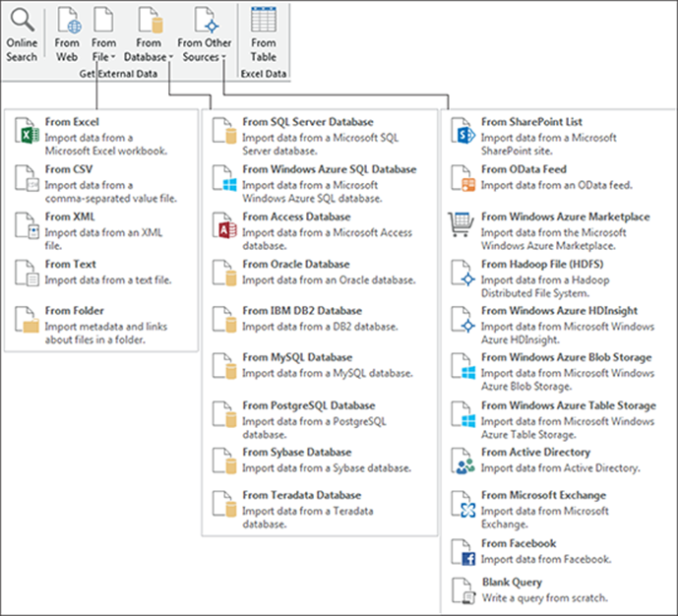
Task: Click the SharePoint List icon
Action: tap(463, 131)
